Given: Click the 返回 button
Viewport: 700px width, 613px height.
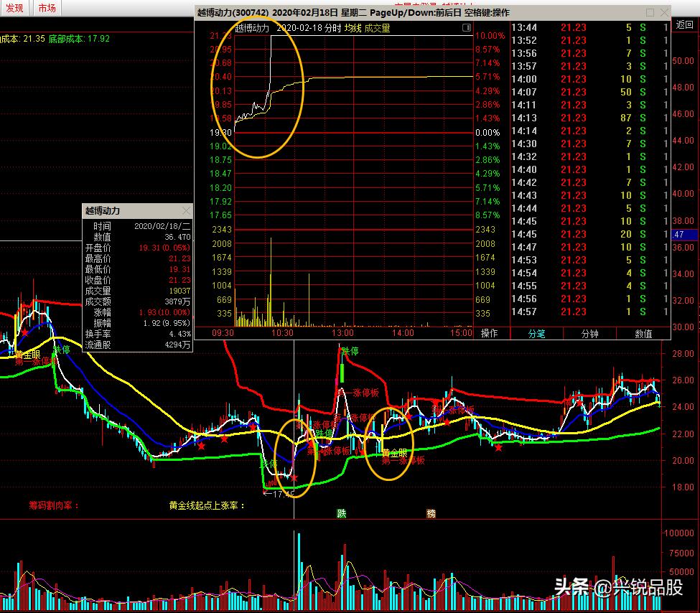Looking at the screenshot, I should 684,24.
